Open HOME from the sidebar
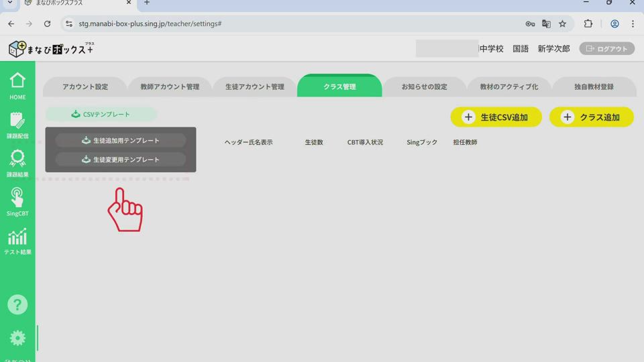Screen dimensions: 644x362 pyautogui.click(x=17, y=85)
